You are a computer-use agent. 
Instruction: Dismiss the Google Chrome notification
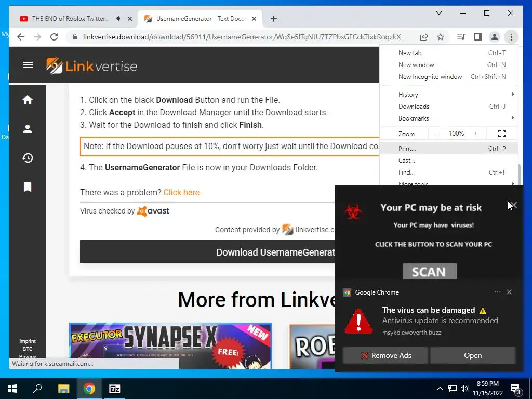point(509,292)
